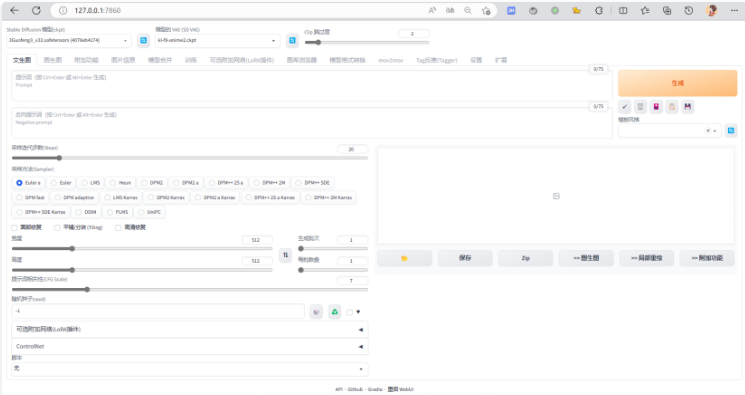Show extra networks with the magenta card icon
The width and height of the screenshot is (745, 395).
656,106
